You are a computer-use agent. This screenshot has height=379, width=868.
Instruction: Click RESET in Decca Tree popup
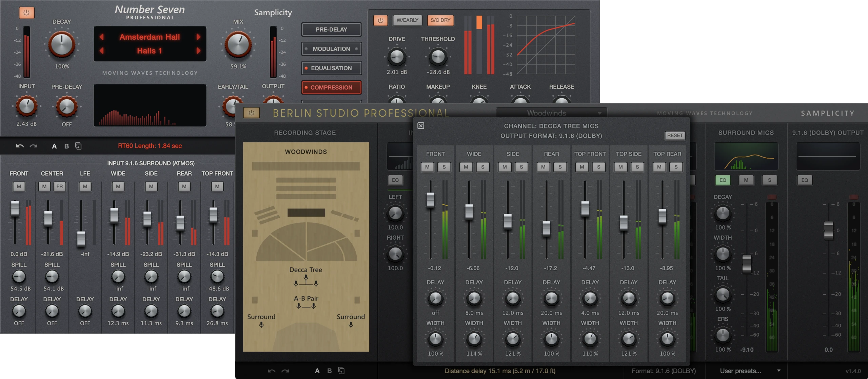[x=675, y=136]
